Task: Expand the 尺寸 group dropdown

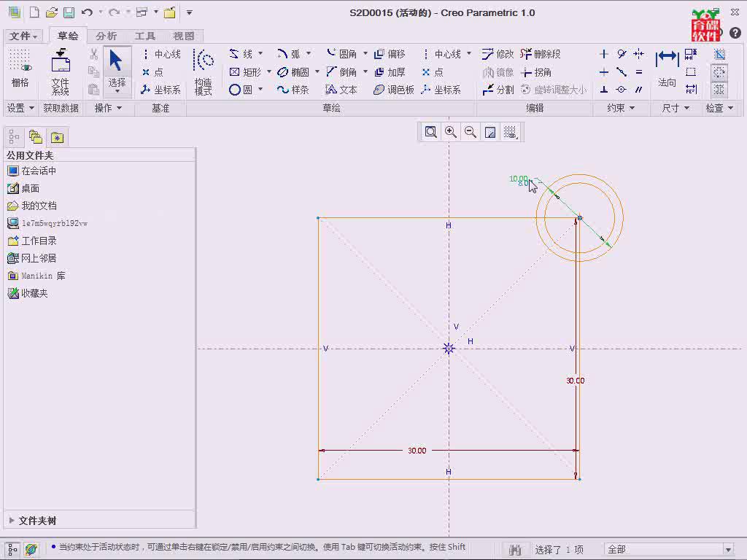Action: tap(676, 108)
